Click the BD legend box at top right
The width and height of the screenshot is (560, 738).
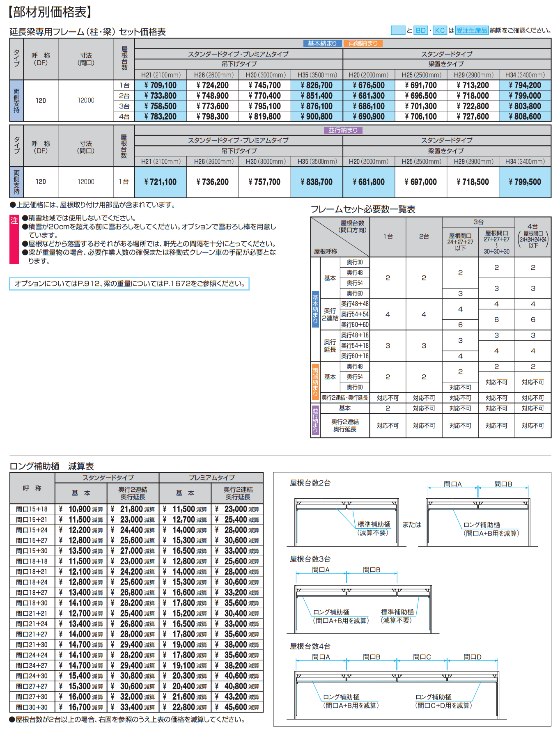421,30
